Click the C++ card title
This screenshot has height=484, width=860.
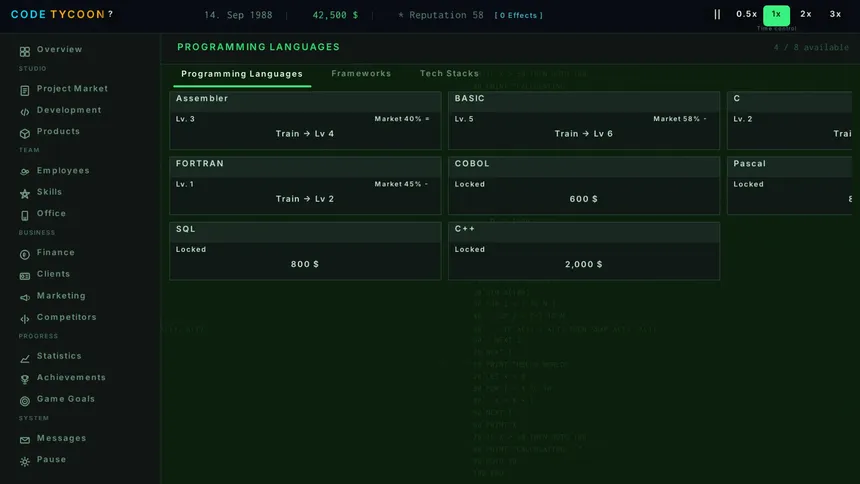pyautogui.click(x=465, y=229)
